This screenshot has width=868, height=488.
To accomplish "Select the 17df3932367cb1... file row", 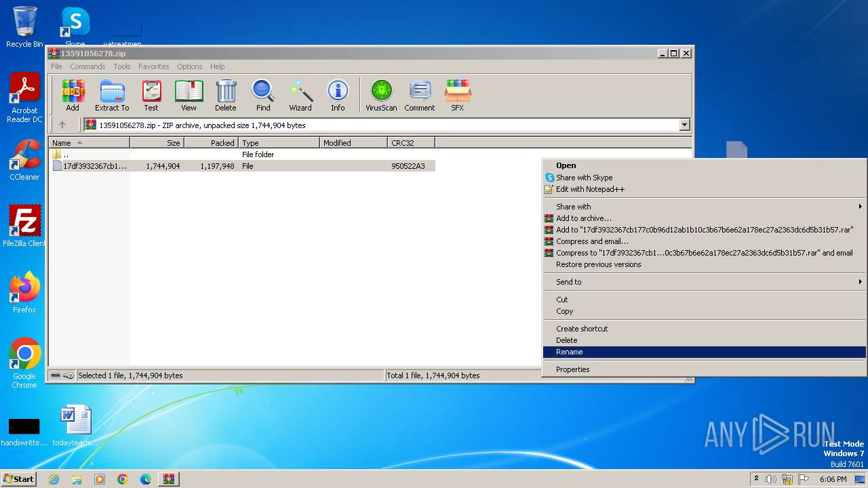I will pos(242,166).
